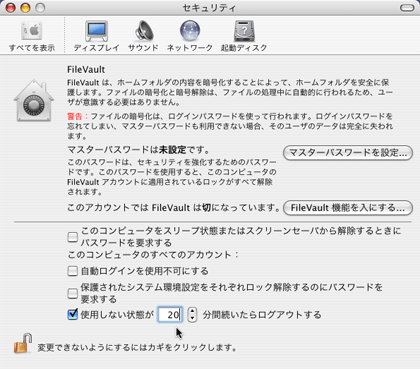Open the ディスプレイ preferences icon
Viewport: 420px width, 369px height.
pyautogui.click(x=96, y=31)
